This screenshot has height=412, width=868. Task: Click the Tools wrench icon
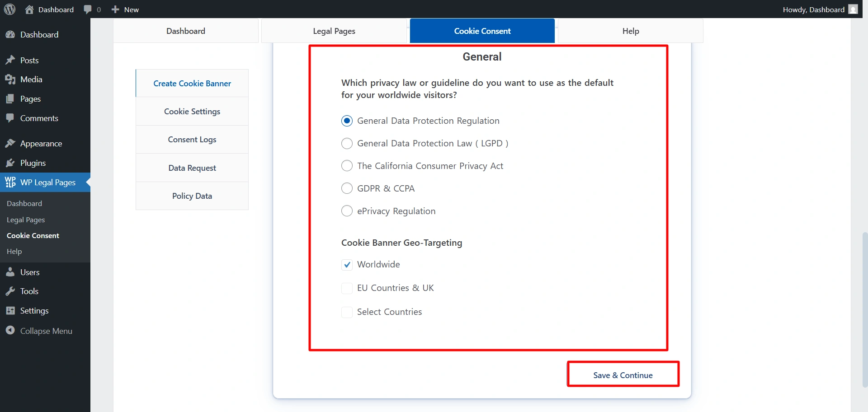(10, 291)
